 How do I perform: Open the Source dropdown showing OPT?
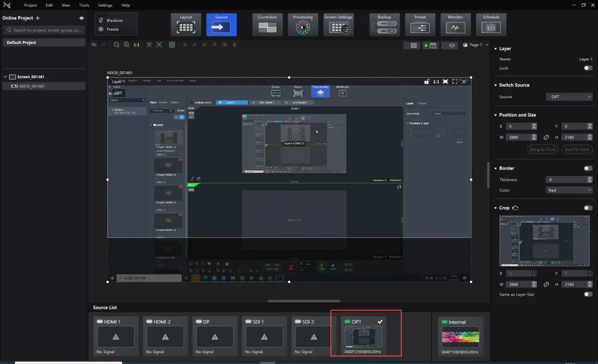(x=569, y=97)
